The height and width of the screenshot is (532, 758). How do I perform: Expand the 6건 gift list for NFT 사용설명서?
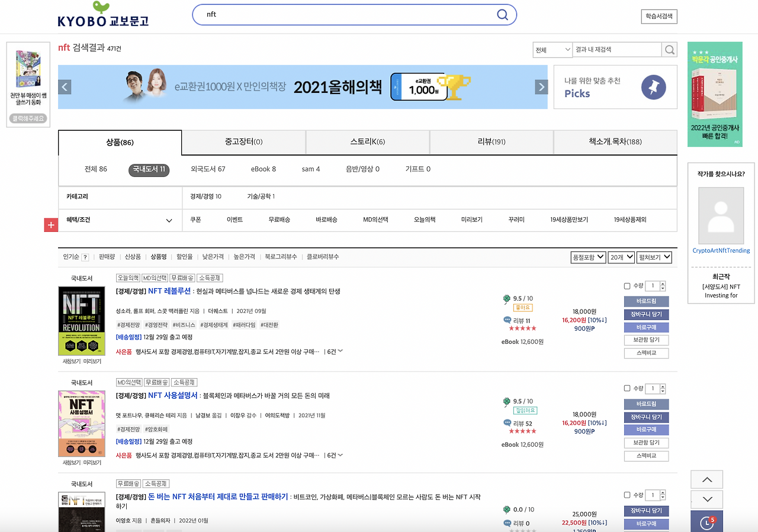coord(340,455)
